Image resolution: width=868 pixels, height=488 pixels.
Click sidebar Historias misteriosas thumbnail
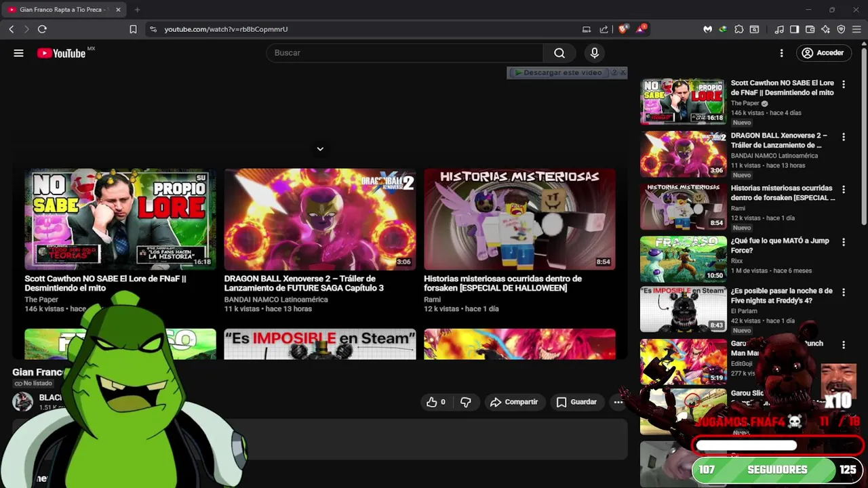point(684,206)
